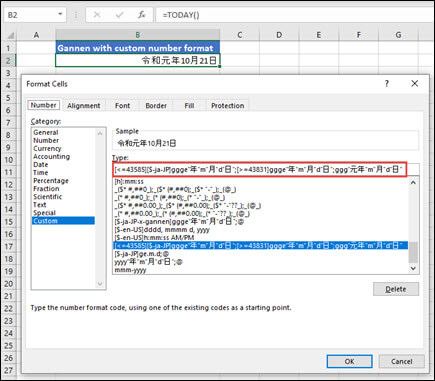Open the Name Box dropdown arrow
Image resolution: width=435 pixels, height=381 pixels.
coord(60,14)
